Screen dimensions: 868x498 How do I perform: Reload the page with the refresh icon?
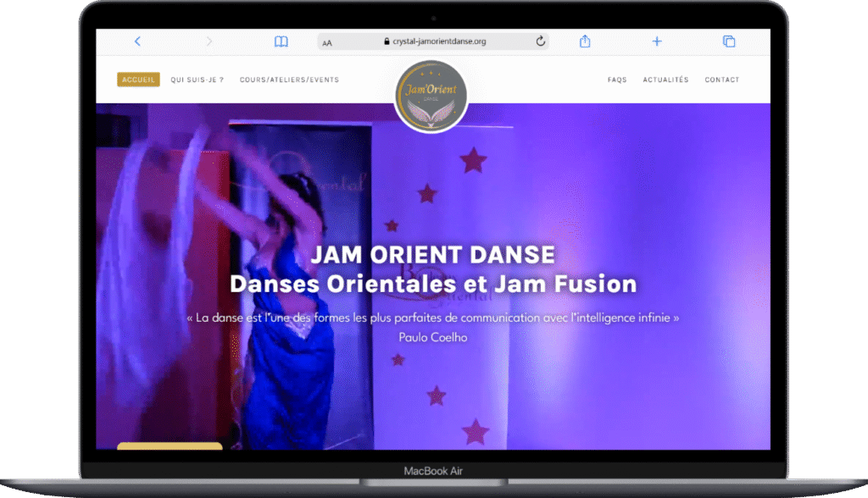pos(540,41)
